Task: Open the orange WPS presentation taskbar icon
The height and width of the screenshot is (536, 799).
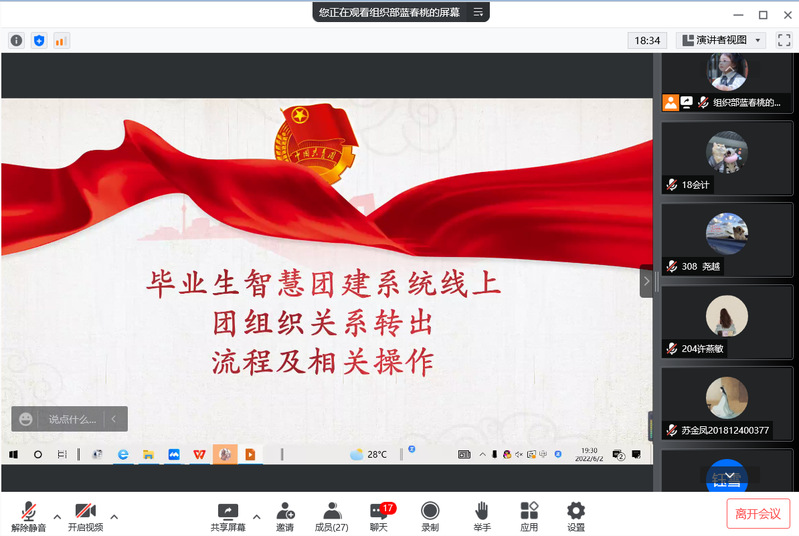Action: pyautogui.click(x=250, y=454)
